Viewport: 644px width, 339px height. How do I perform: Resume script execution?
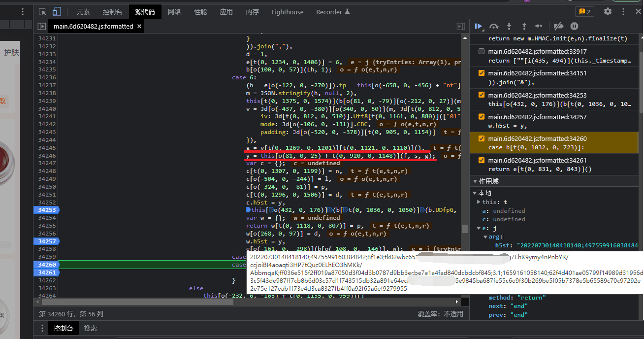pos(478,26)
